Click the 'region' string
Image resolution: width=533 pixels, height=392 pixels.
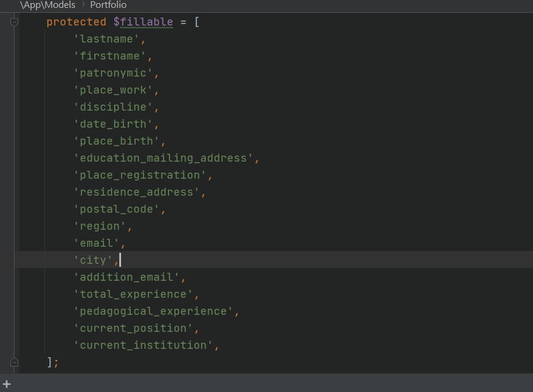coord(100,226)
